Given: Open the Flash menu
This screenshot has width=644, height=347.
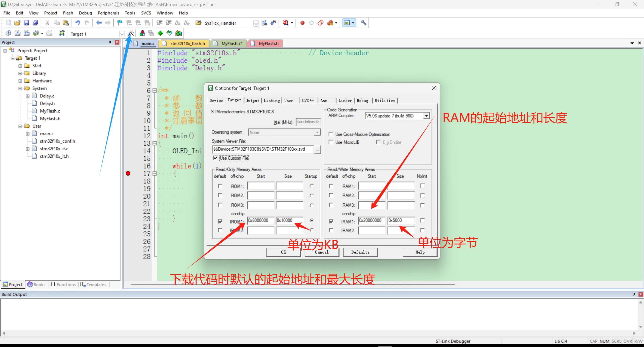Looking at the screenshot, I should click(68, 13).
